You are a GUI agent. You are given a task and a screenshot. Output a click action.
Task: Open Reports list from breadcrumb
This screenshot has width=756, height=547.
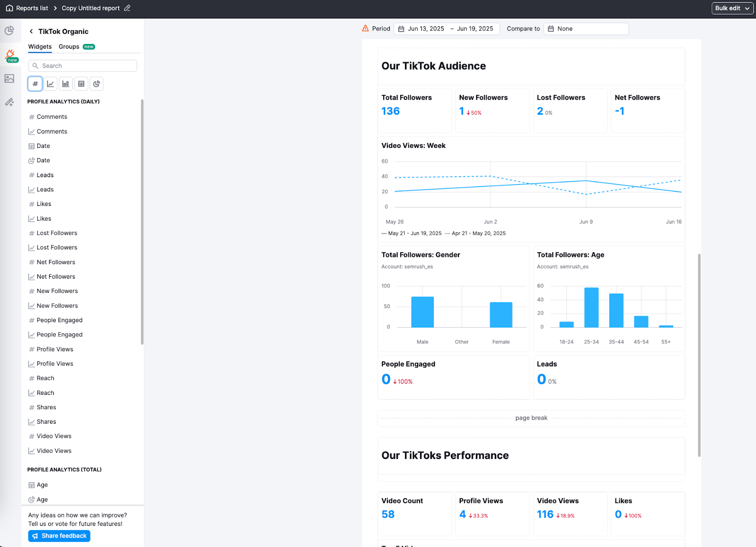pyautogui.click(x=31, y=8)
